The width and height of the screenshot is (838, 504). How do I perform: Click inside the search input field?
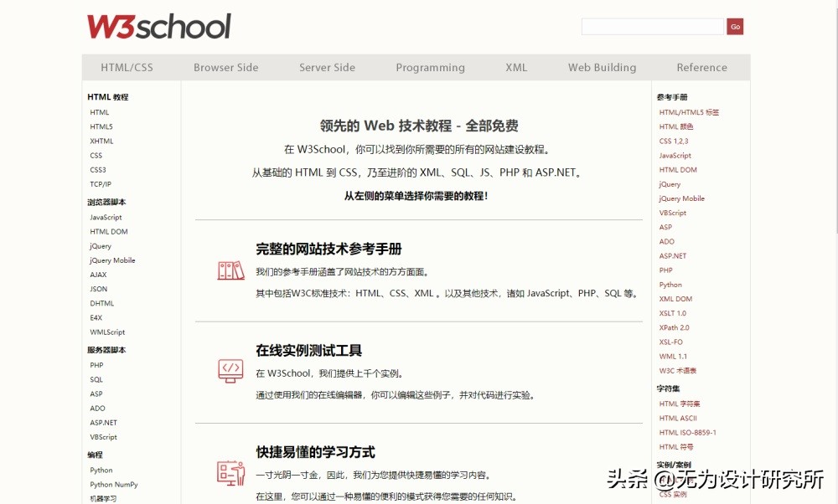pyautogui.click(x=653, y=26)
